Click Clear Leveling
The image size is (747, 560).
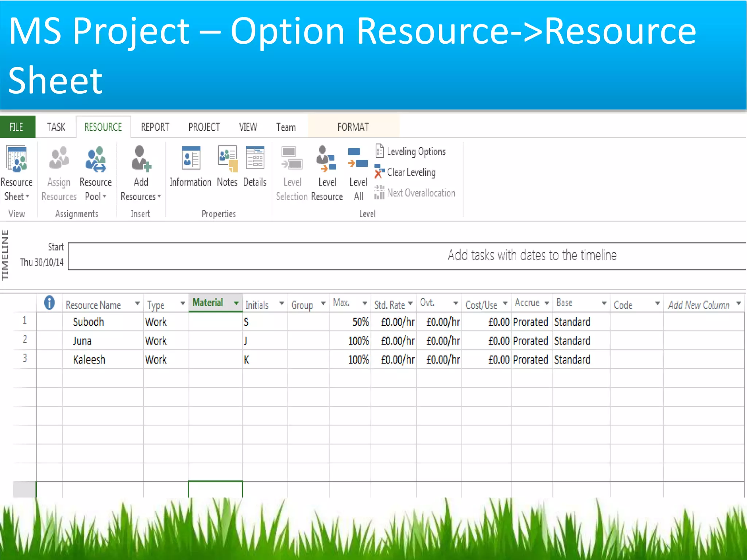[405, 172]
